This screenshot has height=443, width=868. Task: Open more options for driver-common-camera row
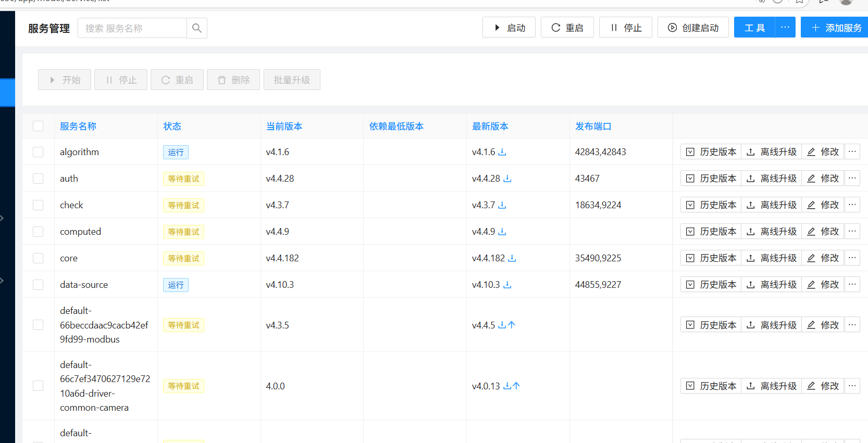tap(852, 386)
